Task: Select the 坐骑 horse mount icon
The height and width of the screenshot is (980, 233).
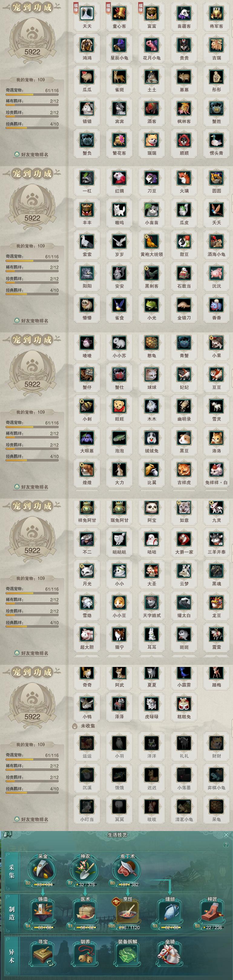Action: point(169,955)
